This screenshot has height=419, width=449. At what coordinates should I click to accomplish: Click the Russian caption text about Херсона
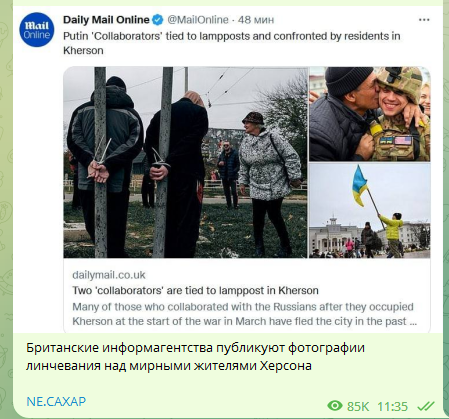point(195,357)
